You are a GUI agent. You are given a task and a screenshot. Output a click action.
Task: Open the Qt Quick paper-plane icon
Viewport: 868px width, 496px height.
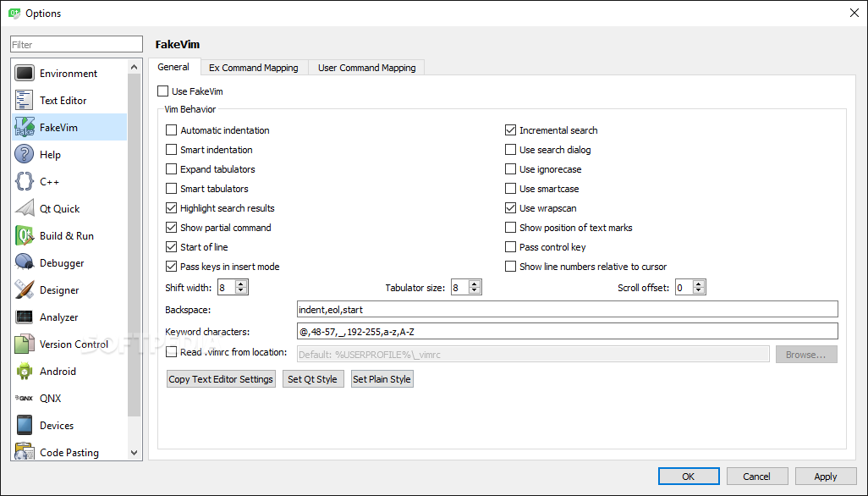(25, 209)
